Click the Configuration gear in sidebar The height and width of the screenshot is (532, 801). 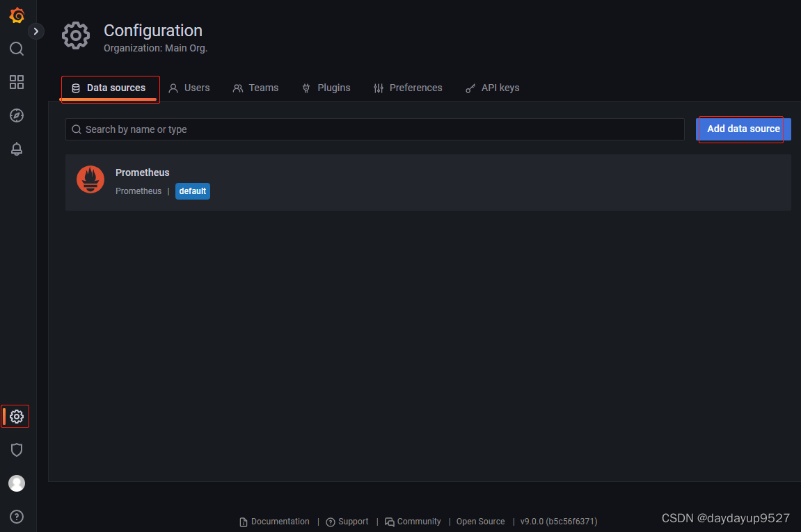tap(17, 417)
